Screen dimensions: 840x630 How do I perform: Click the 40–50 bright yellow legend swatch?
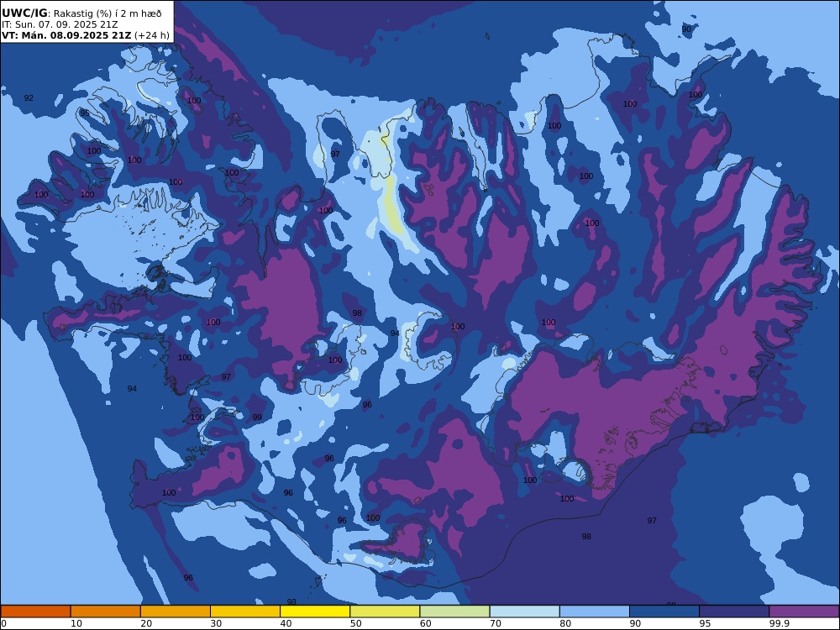(315, 612)
